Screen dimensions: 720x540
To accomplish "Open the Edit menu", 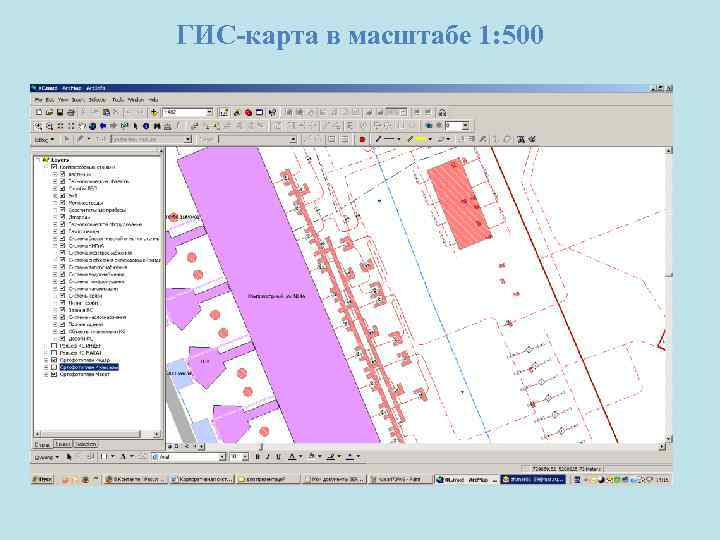I will pyautogui.click(x=50, y=100).
